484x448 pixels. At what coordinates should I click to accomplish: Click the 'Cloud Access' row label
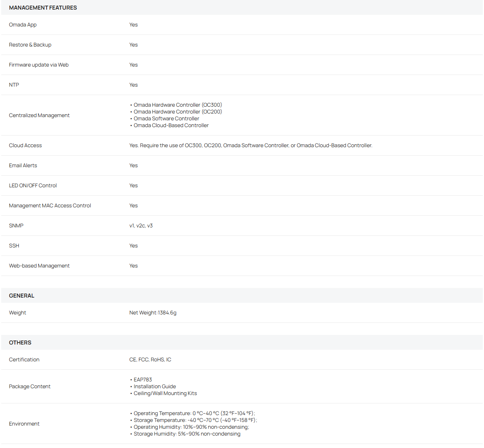click(x=25, y=146)
